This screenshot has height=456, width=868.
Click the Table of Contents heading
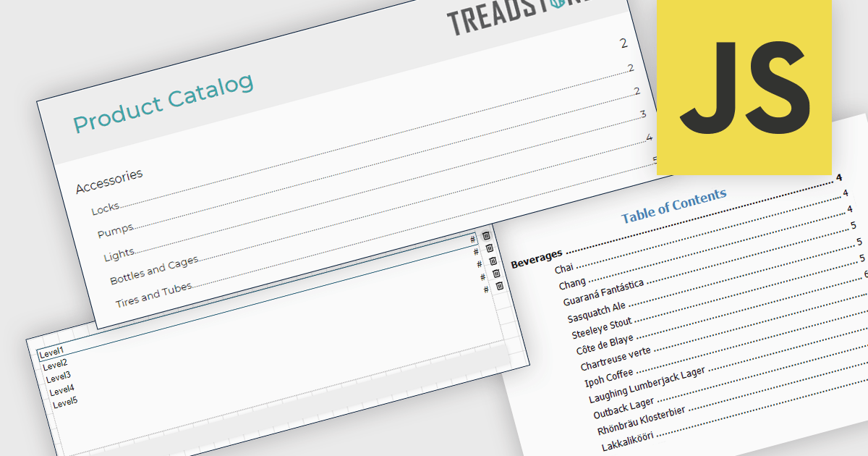673,206
